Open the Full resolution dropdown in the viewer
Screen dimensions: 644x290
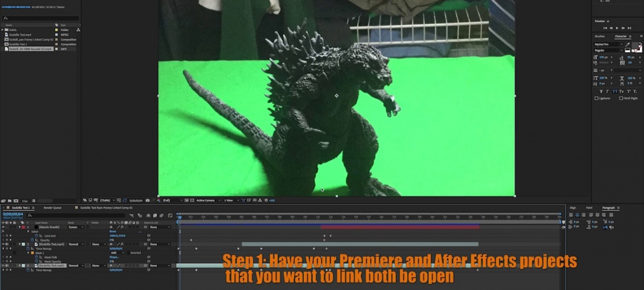pos(172,201)
